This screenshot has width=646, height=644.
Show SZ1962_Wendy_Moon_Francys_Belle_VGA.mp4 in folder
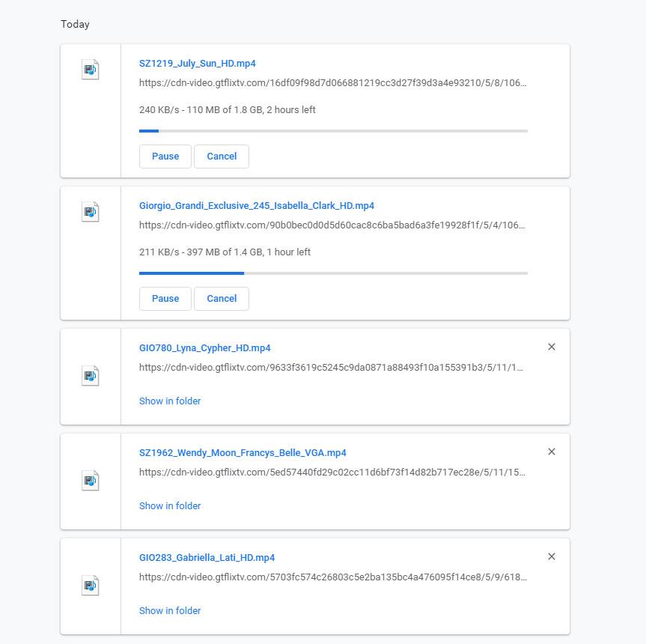click(x=170, y=506)
